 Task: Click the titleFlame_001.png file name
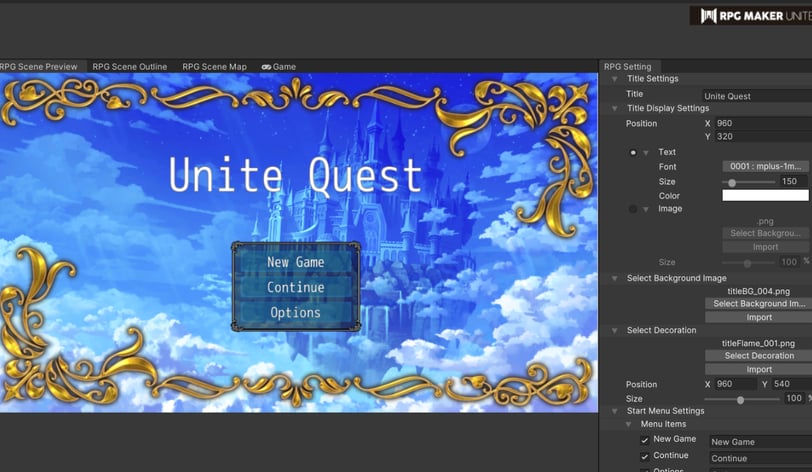758,343
